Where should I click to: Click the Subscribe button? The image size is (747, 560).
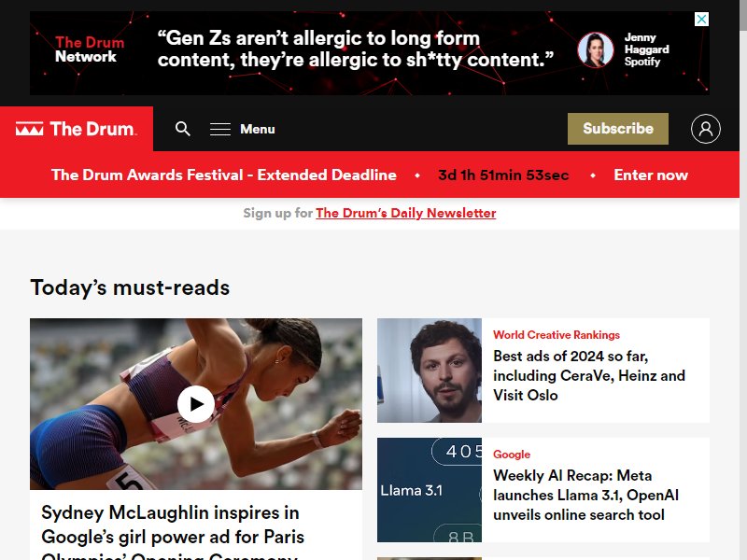click(x=618, y=129)
